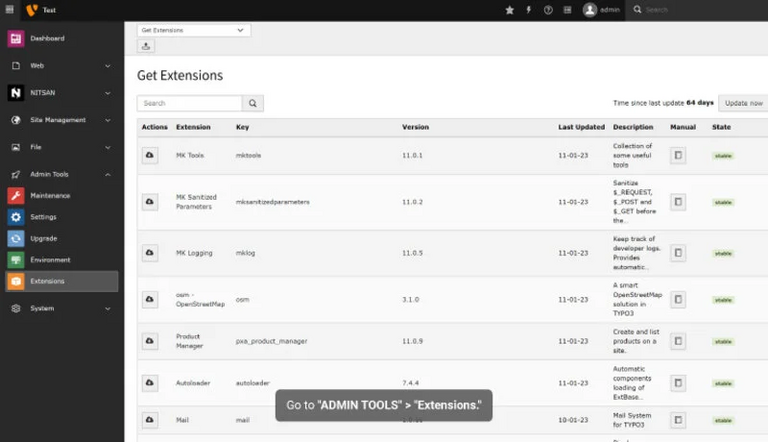The width and height of the screenshot is (768, 442).
Task: Click the Last Updated column header
Action: (581, 127)
